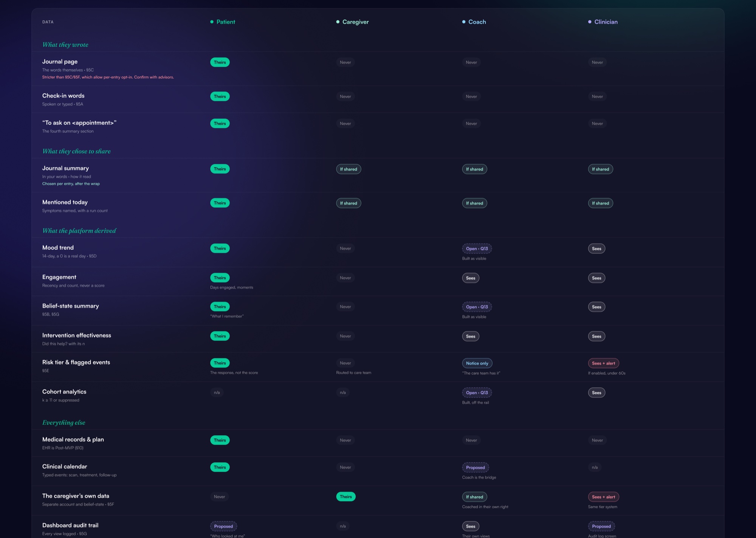This screenshot has width=756, height=538.
Task: Click the 'Mood trend' row title
Action: point(58,248)
